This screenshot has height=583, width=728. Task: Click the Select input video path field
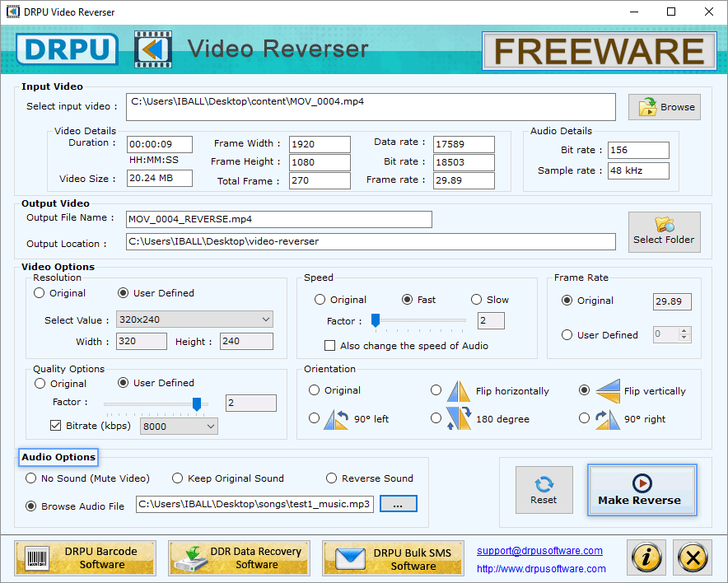[371, 107]
